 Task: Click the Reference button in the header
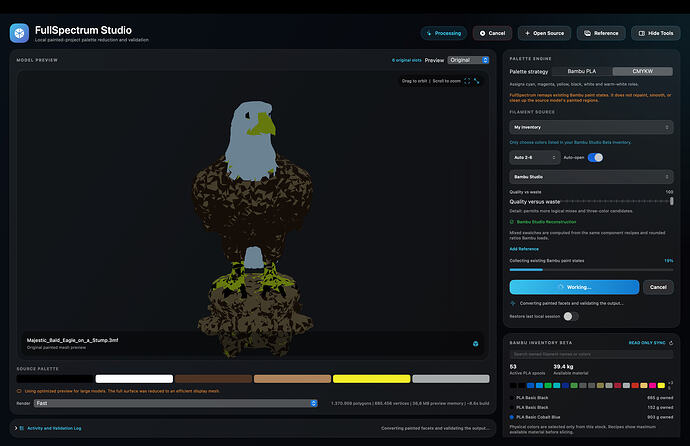tap(601, 33)
